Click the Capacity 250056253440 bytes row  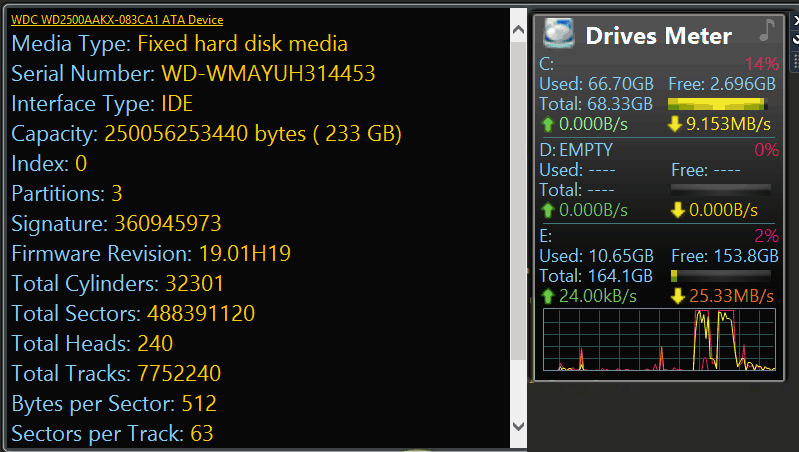click(206, 134)
